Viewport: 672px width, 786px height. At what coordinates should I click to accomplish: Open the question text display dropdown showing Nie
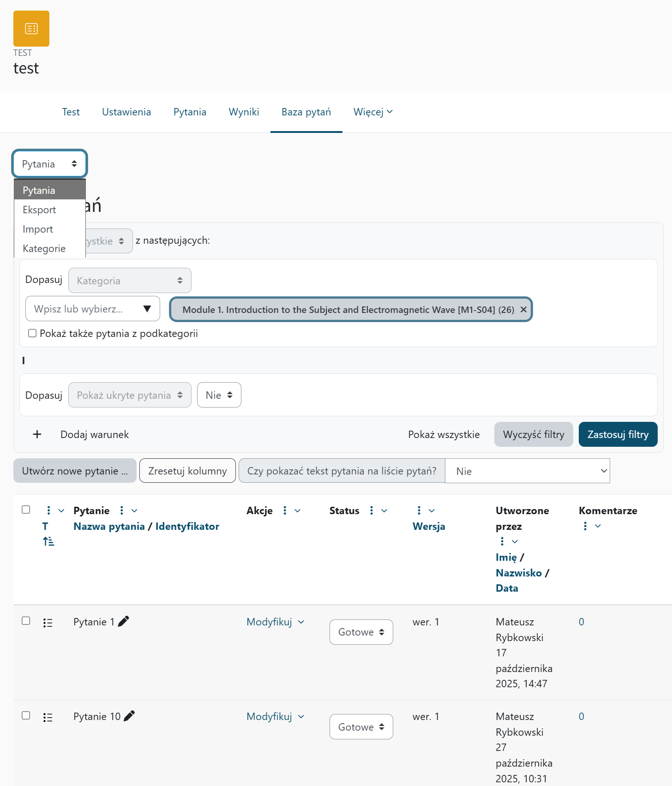pos(527,471)
